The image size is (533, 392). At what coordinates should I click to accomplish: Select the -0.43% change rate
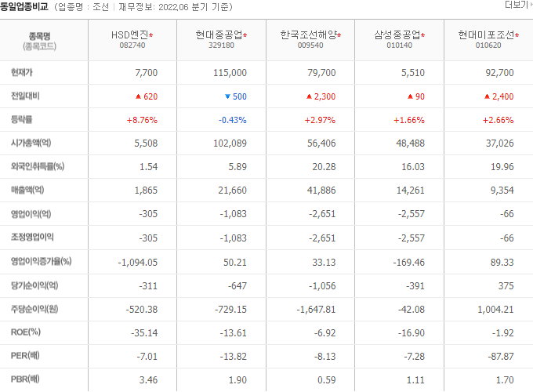coord(233,120)
